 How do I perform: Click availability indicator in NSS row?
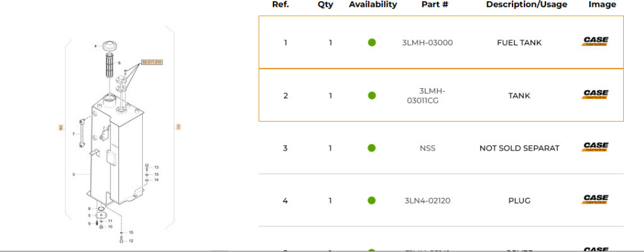(372, 148)
